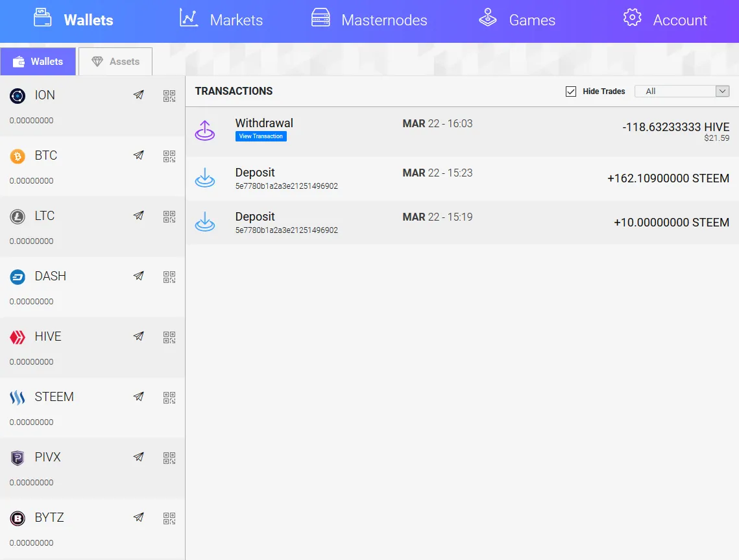Viewport: 739px width, 560px height.
Task: Open the Games section
Action: tap(517, 19)
